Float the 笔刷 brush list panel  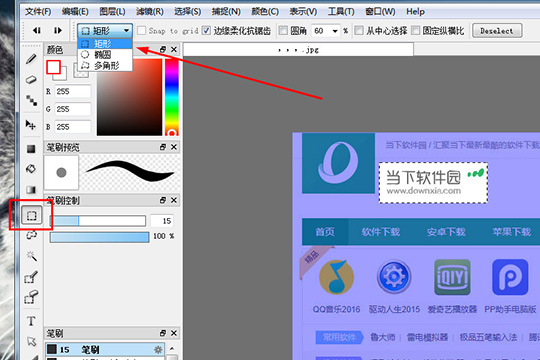(163, 333)
